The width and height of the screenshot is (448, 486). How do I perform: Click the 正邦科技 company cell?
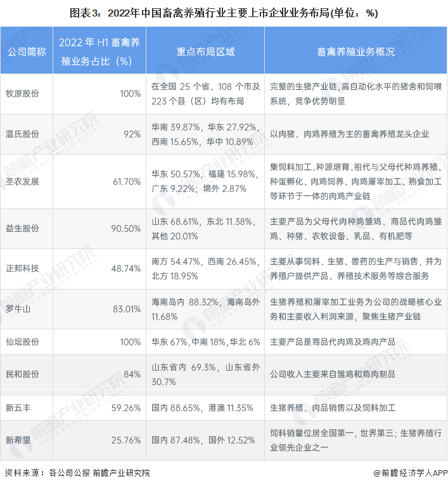(27, 269)
